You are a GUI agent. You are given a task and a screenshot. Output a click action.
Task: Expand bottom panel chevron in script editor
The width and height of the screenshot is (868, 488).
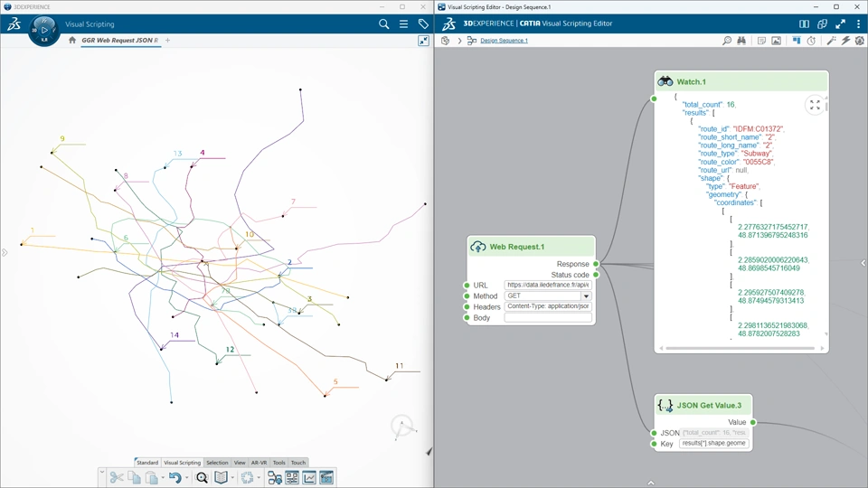coord(651,483)
